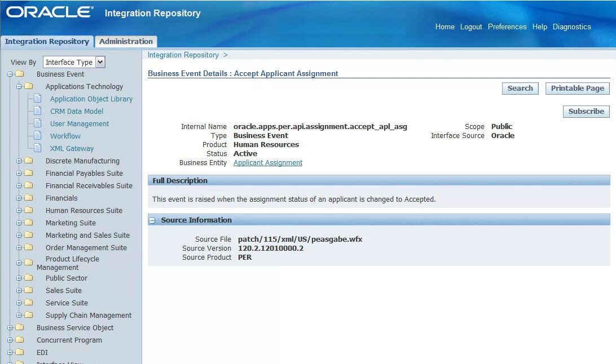This screenshot has height=364, width=616.
Task: Select the internal name oracle.apps.per.api.assignment.accept_apl_asg
Action: coord(320,126)
